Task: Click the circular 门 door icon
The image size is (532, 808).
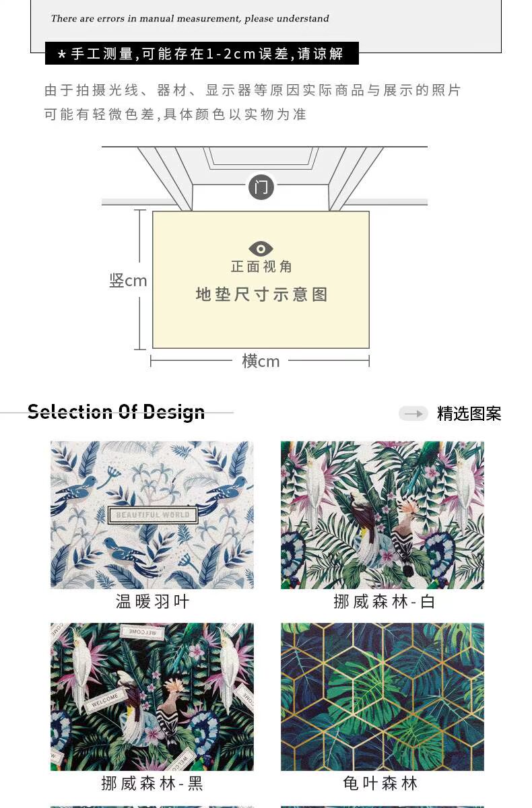Action: pos(261,187)
